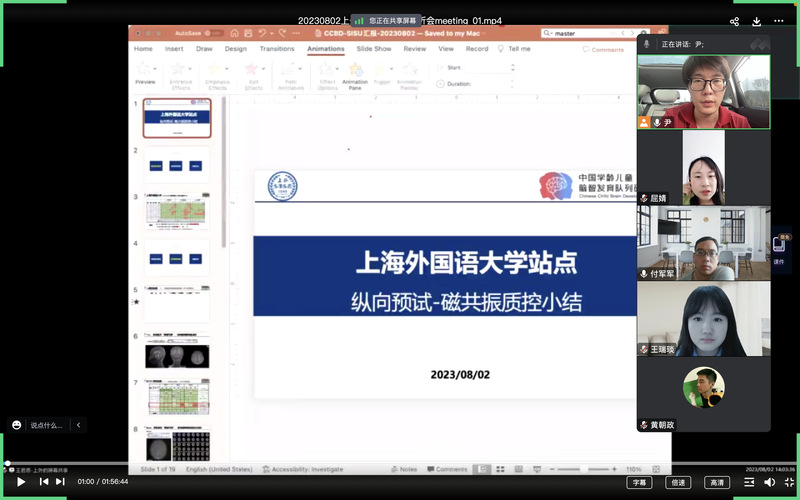Open the 倍速 playback speed menu
This screenshot has height=500, width=800.
click(x=678, y=481)
